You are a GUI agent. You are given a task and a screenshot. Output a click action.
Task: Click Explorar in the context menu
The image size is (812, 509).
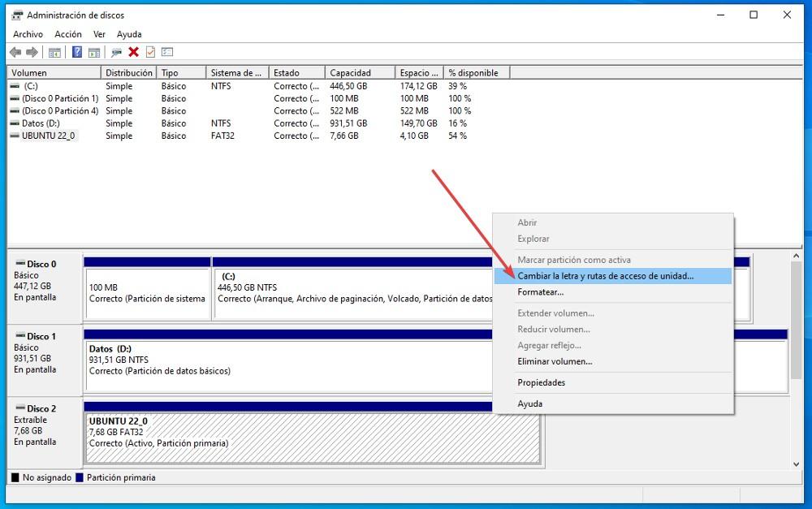(534, 238)
